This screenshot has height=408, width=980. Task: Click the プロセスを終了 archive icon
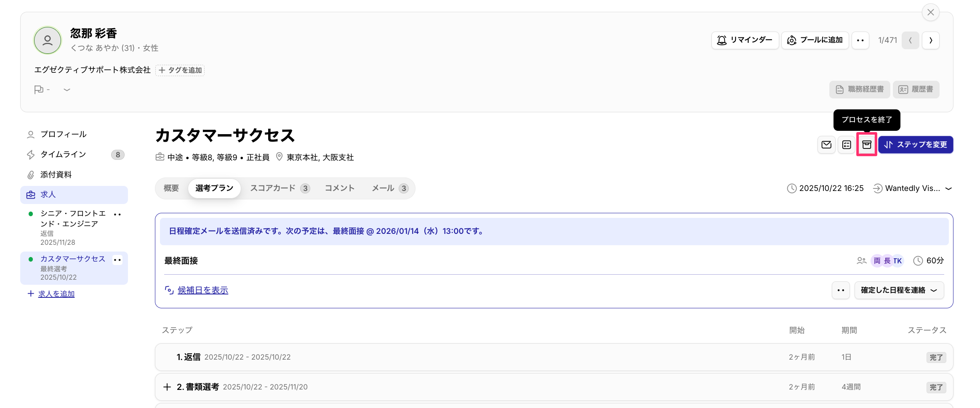(866, 145)
